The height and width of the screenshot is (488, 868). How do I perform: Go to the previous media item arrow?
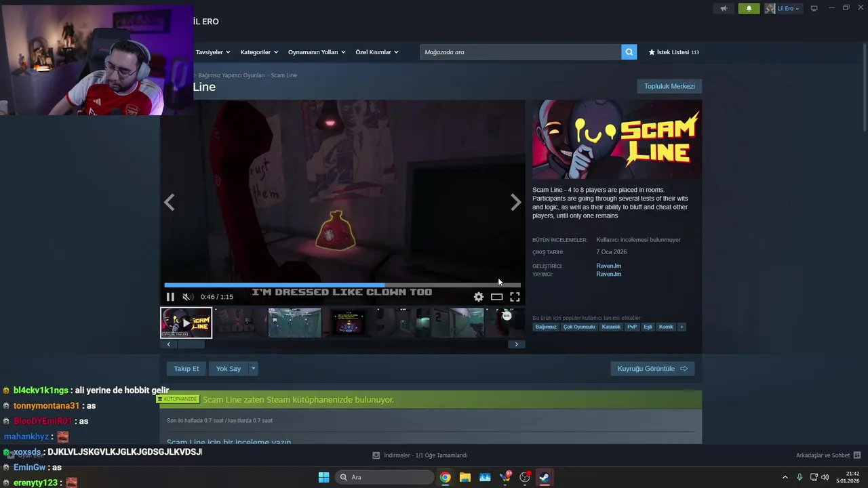pos(169,202)
